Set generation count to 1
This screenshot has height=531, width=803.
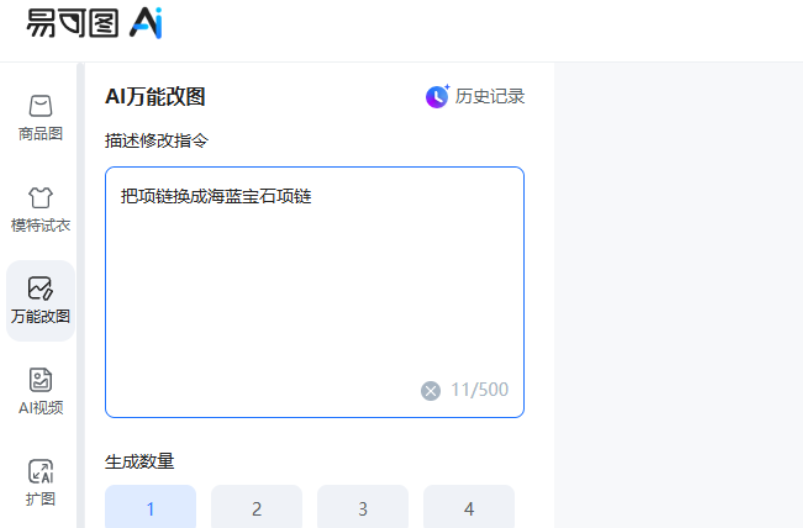150,509
